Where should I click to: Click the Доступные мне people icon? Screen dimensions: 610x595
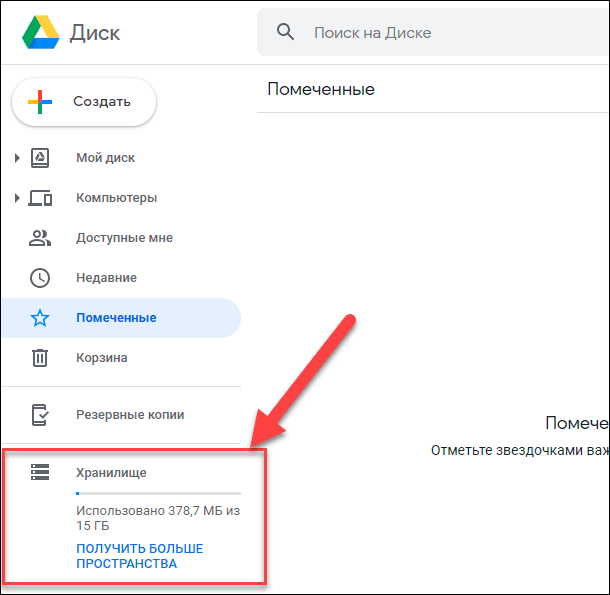pos(40,238)
